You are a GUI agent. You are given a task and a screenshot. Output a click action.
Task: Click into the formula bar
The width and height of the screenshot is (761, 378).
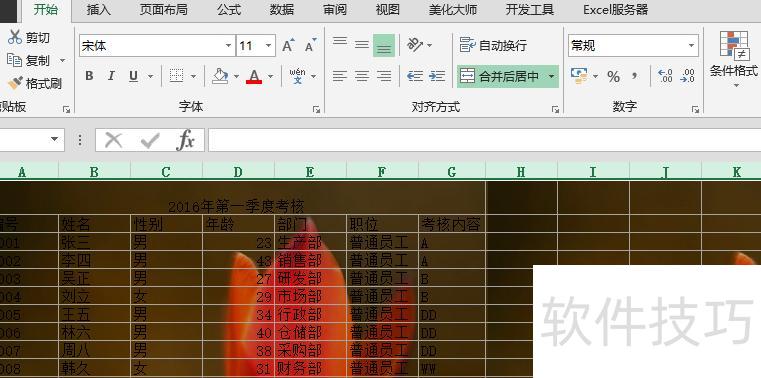484,140
